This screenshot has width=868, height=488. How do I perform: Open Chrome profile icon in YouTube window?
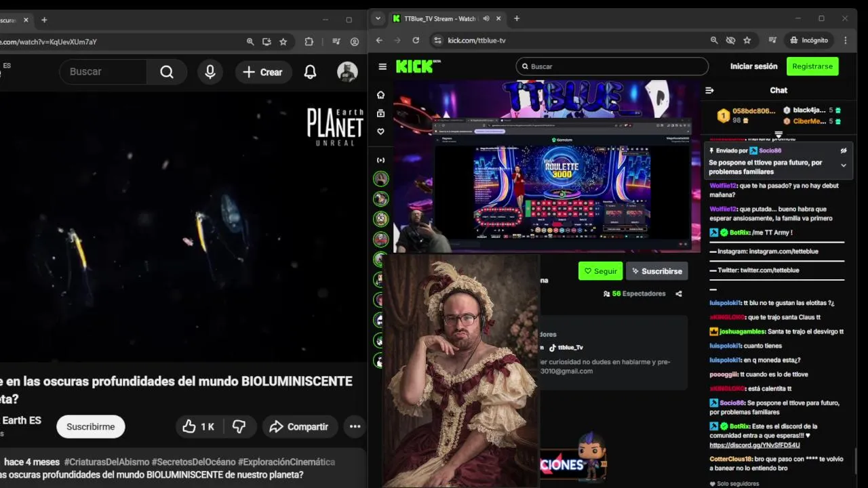tap(355, 42)
